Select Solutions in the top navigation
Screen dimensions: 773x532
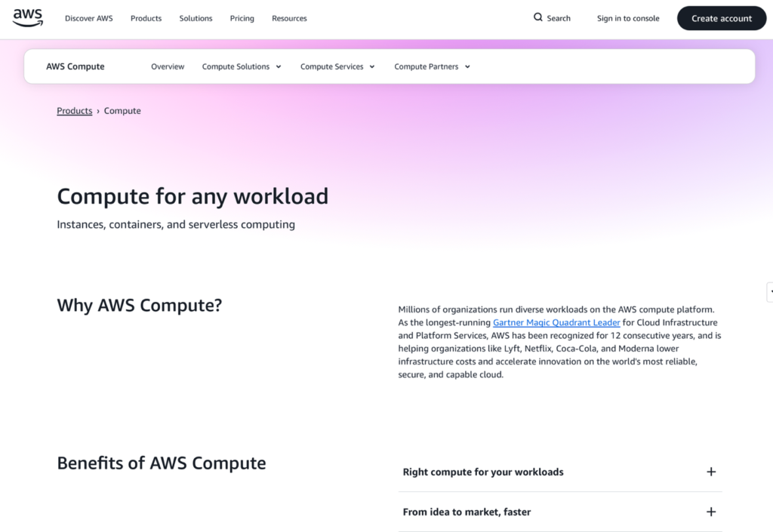click(x=196, y=18)
